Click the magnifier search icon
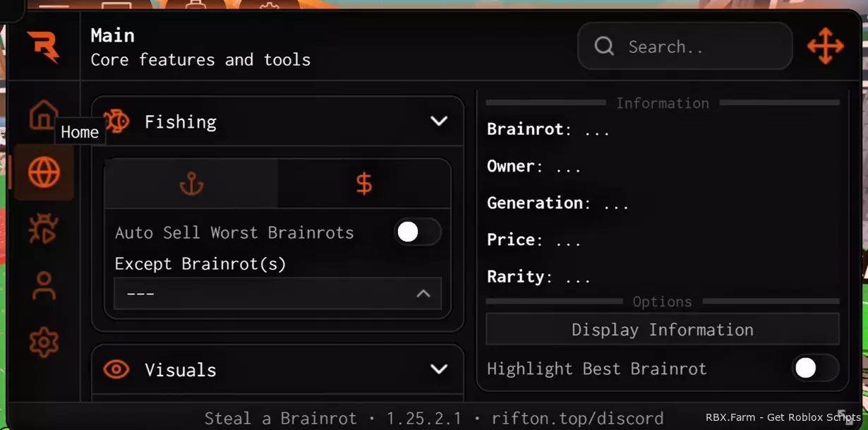The width and height of the screenshot is (868, 430). 604,47
